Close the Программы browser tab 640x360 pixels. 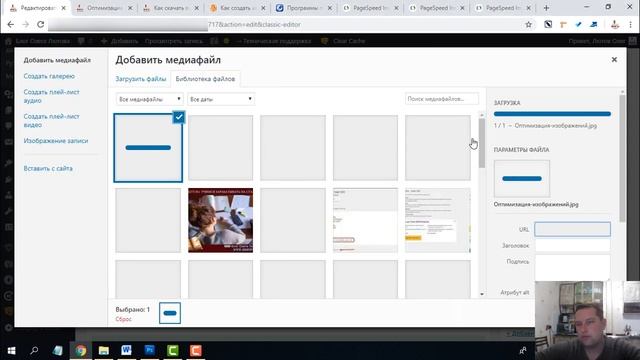coord(329,8)
